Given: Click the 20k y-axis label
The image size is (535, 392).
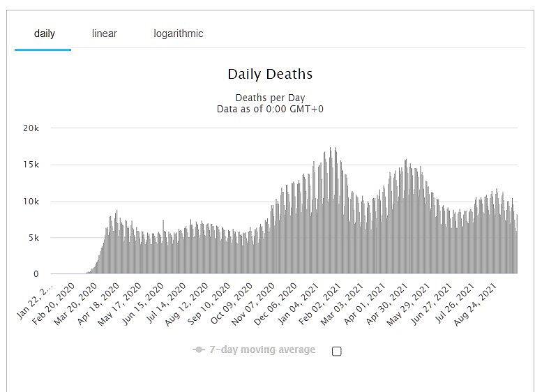Looking at the screenshot, I should (x=30, y=129).
